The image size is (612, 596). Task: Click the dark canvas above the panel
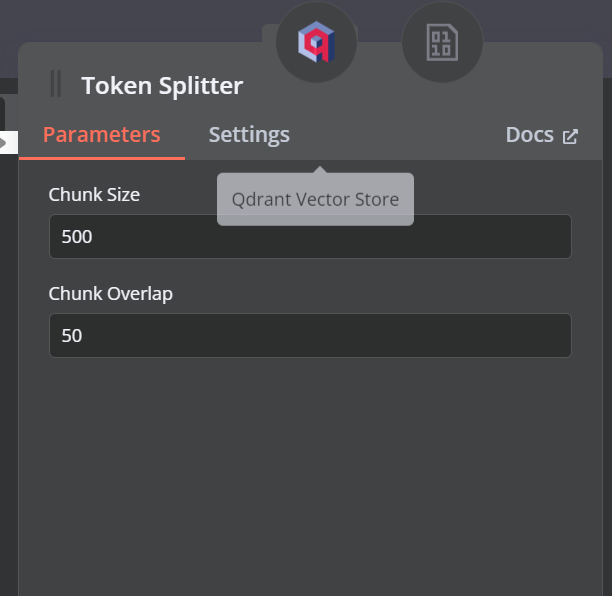[x=137, y=20]
